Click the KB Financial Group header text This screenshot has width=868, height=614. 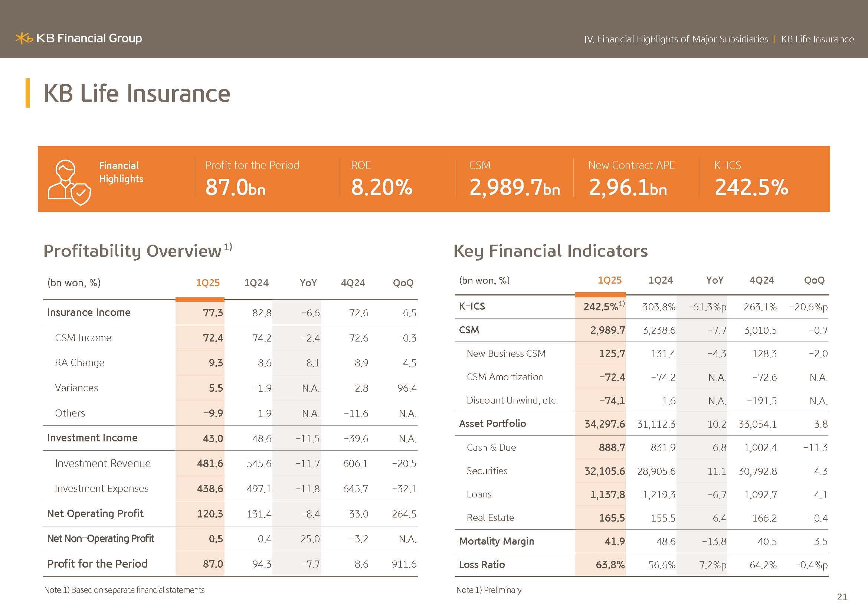point(89,38)
